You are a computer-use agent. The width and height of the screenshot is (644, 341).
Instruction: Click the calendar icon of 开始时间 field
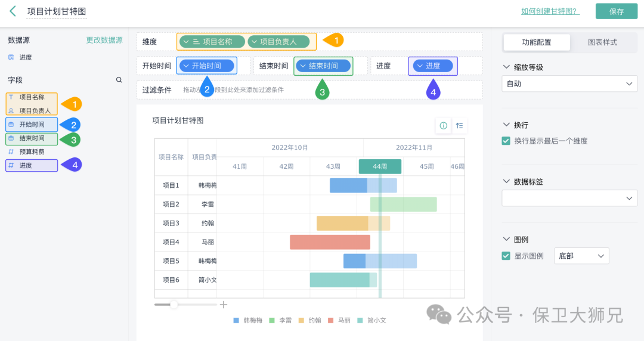pyautogui.click(x=11, y=125)
